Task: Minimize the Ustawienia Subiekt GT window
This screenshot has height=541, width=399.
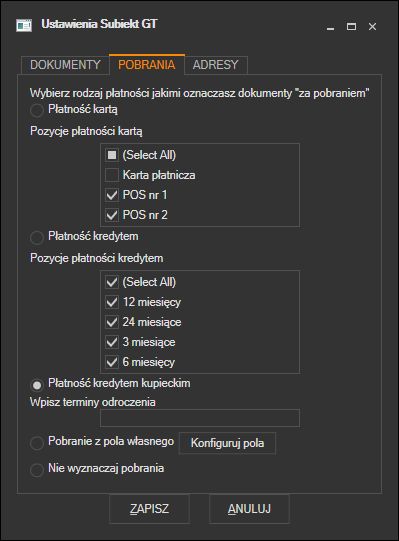Action: coord(330,27)
